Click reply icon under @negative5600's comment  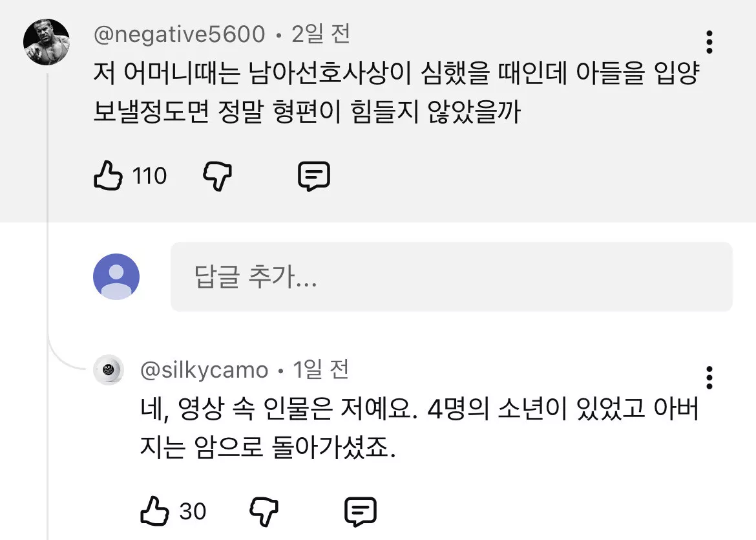click(x=314, y=175)
